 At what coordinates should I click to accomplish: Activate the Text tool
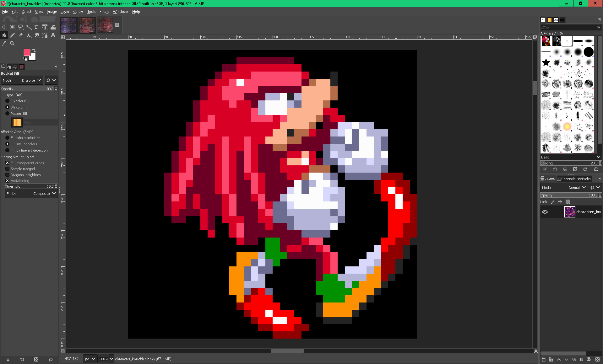[x=53, y=35]
